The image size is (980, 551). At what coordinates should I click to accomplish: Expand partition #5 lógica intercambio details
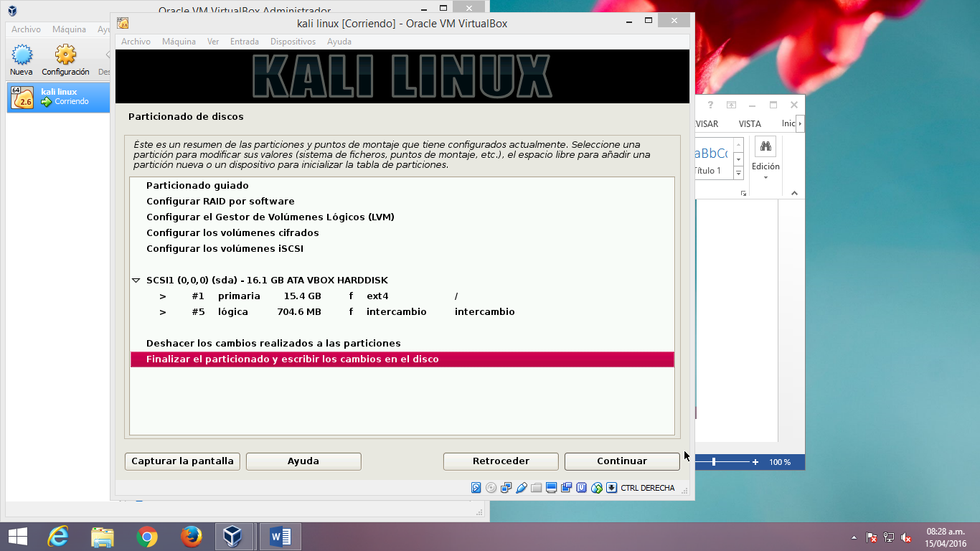pyautogui.click(x=163, y=311)
